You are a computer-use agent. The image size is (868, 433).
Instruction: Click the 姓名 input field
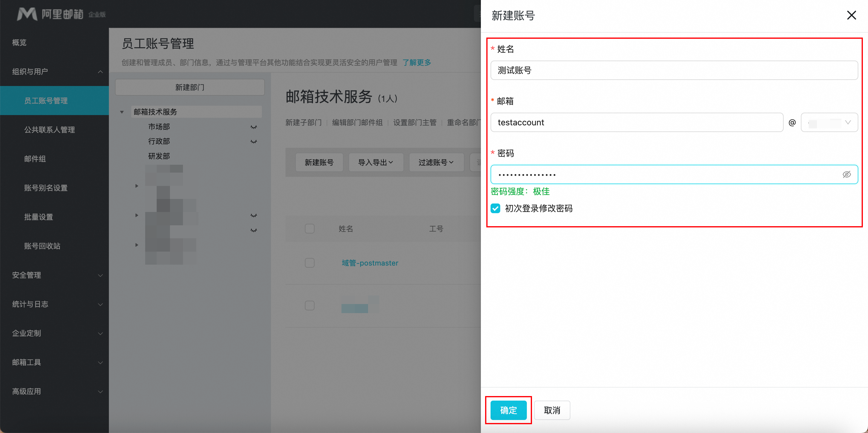coord(674,70)
